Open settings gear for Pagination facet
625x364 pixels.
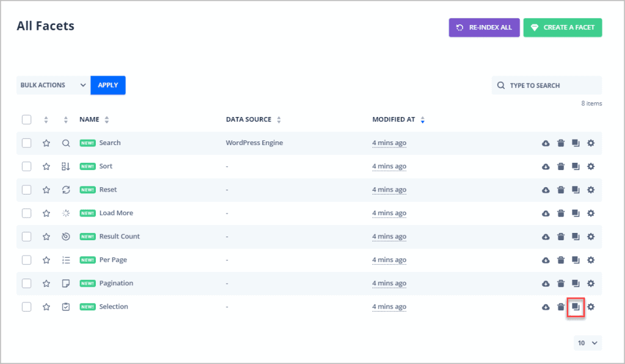[590, 284]
